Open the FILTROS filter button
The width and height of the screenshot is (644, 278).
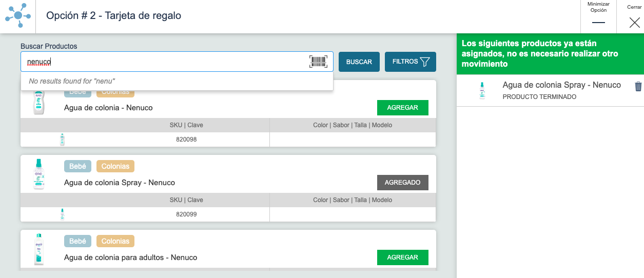(x=411, y=62)
